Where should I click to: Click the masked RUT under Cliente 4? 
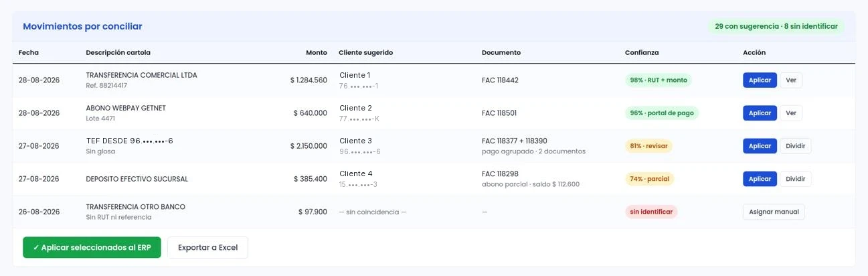359,184
